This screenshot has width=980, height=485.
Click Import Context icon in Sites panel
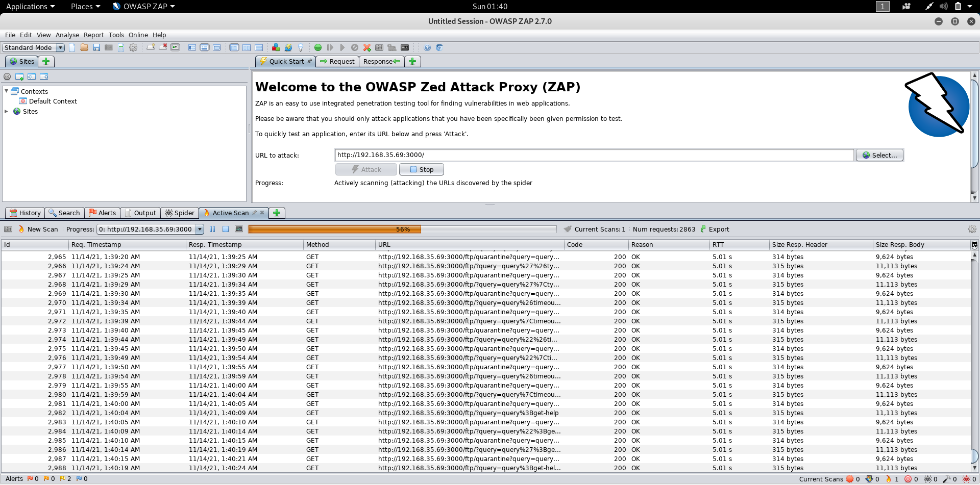pos(32,76)
